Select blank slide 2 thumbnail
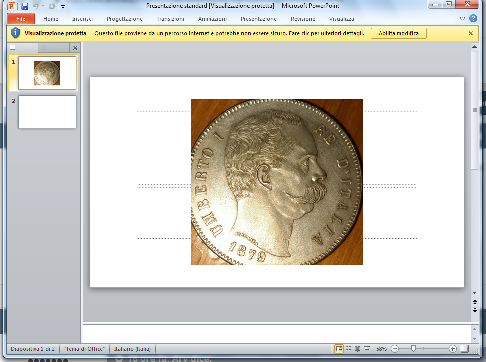This screenshot has width=486, height=362. point(47,112)
